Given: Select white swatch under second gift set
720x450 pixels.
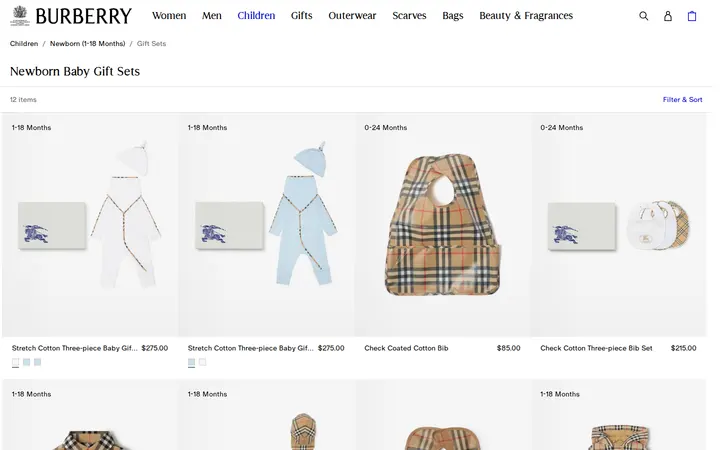Looking at the screenshot, I should 202,362.
